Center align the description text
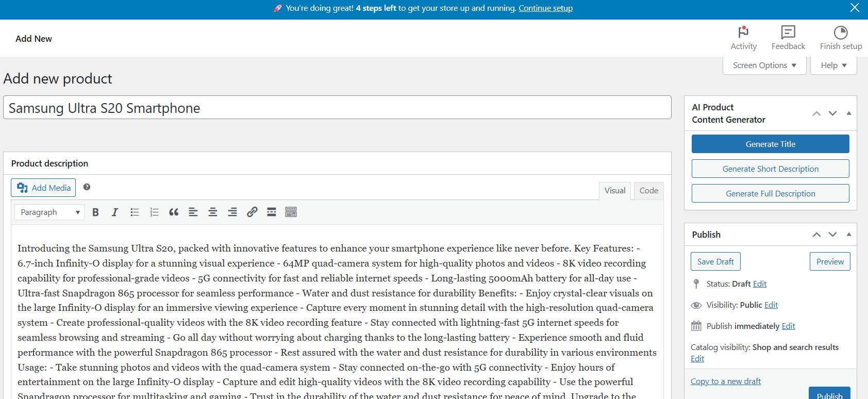Screen dimensions: 868x399 pyautogui.click(x=212, y=212)
